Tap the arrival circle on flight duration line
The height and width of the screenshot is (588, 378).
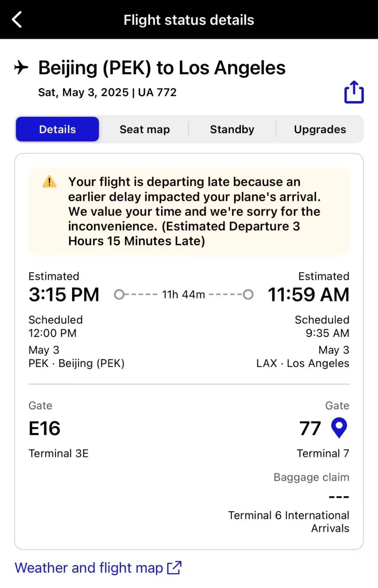[248, 295]
